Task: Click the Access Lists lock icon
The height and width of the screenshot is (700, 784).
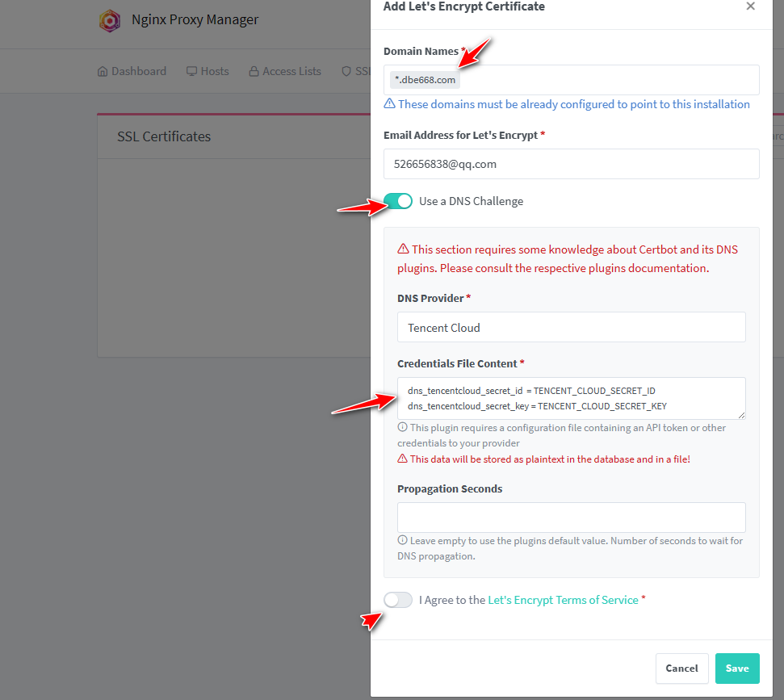Action: coord(254,72)
